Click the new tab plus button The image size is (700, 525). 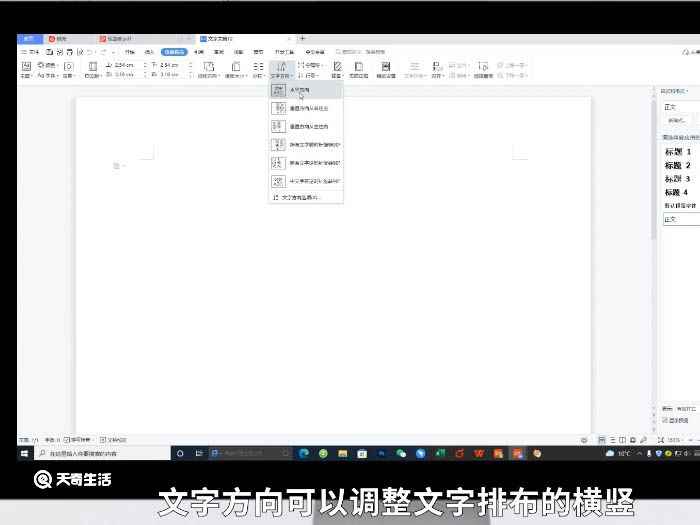pyautogui.click(x=303, y=39)
